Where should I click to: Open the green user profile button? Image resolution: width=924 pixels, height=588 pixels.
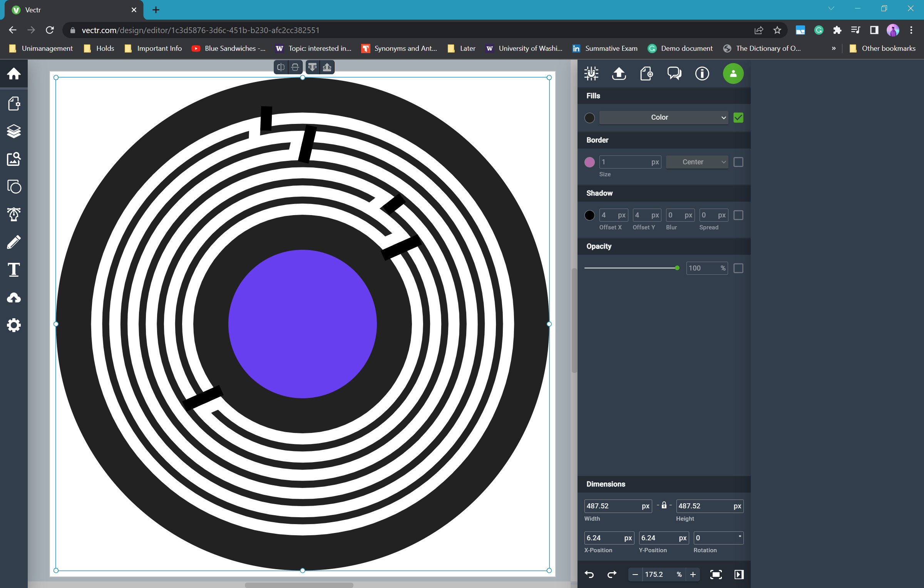click(x=733, y=73)
